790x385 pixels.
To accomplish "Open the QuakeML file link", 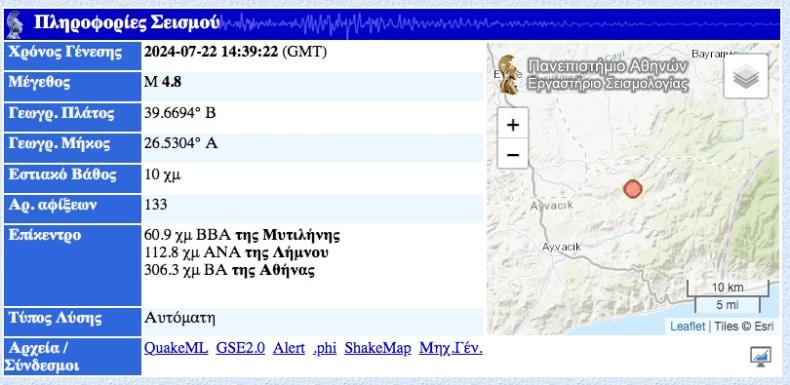I will click(x=176, y=348).
